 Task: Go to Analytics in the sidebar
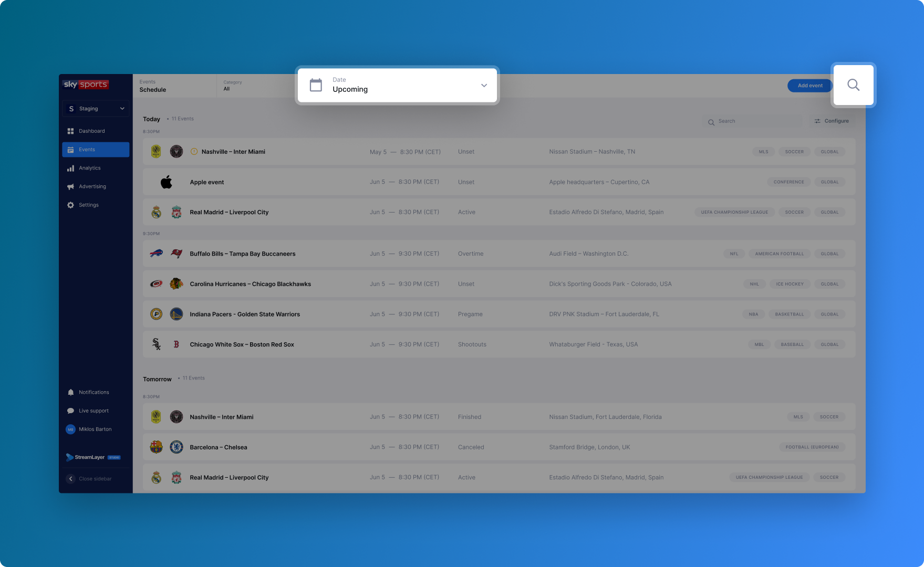tap(96, 168)
